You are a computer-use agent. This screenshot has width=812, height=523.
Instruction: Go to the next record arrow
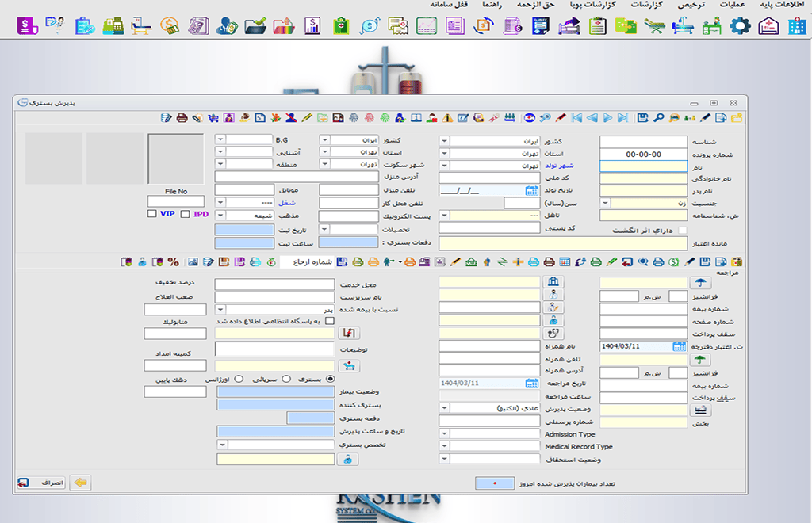coord(607,118)
